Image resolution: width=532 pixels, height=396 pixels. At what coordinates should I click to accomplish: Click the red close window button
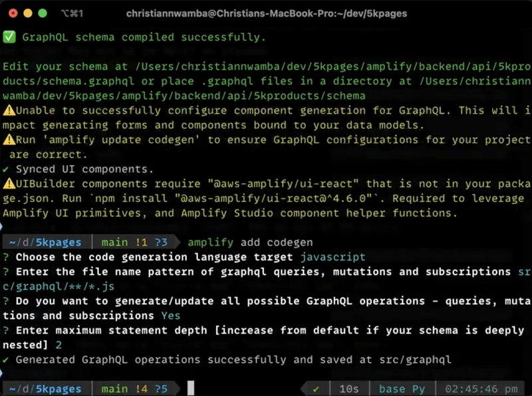[13, 13]
